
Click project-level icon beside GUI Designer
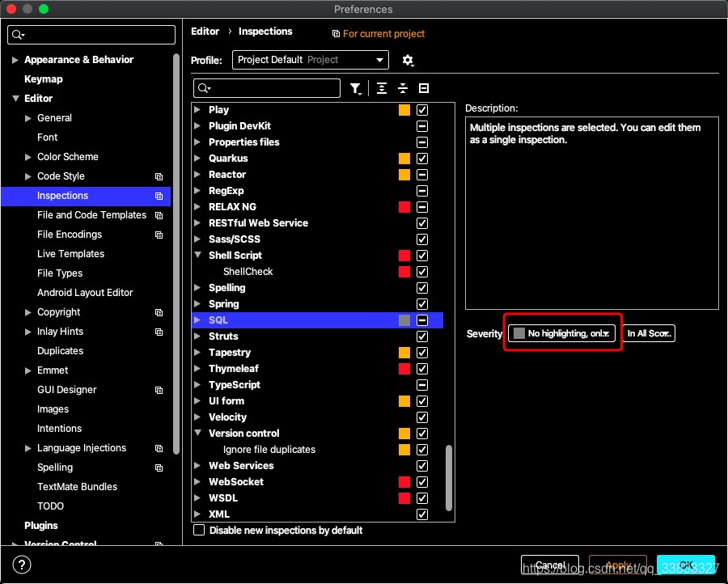pos(159,390)
